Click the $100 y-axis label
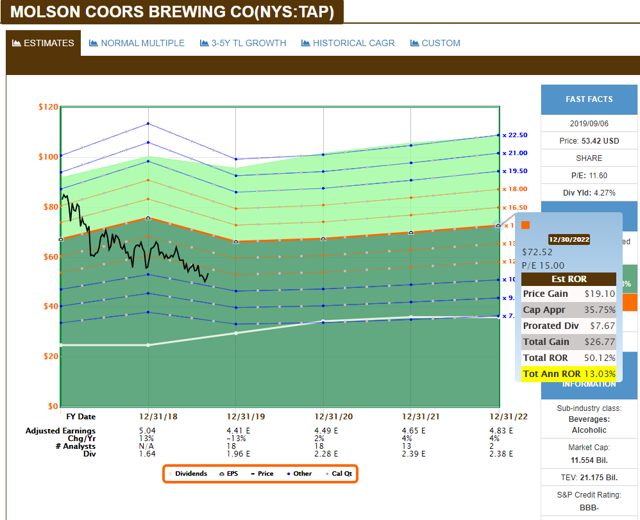Image resolution: width=640 pixels, height=520 pixels. pos(48,157)
